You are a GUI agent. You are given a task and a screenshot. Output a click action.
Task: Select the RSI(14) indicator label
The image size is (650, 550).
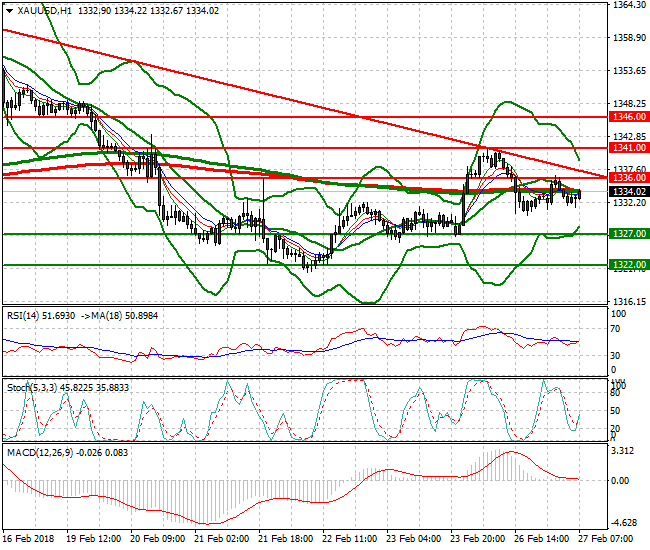[x=23, y=316]
